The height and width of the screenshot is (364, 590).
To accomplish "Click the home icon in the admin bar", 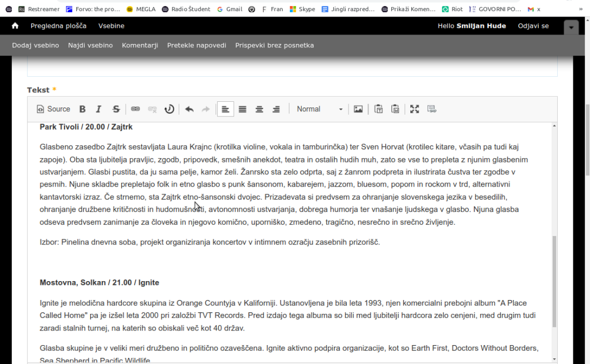I will tap(15, 26).
